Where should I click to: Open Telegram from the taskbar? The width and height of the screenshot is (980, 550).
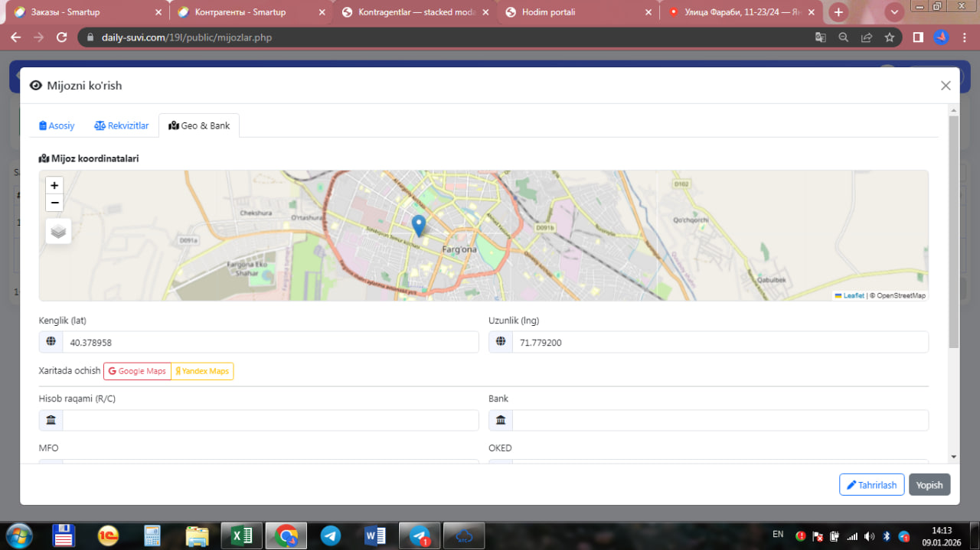point(331,535)
